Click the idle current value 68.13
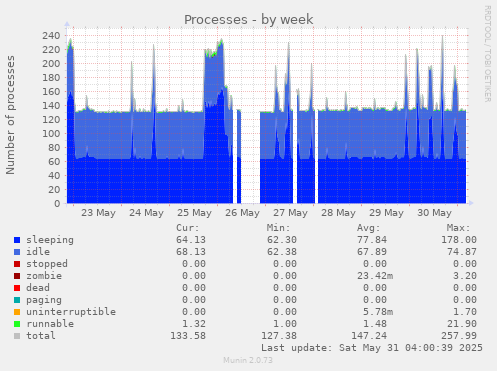497x371 pixels. (191, 252)
